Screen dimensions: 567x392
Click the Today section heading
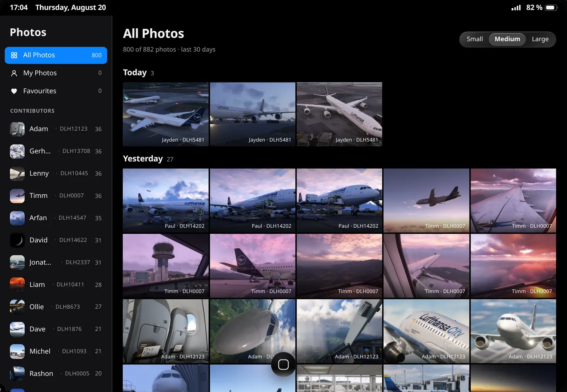(135, 73)
